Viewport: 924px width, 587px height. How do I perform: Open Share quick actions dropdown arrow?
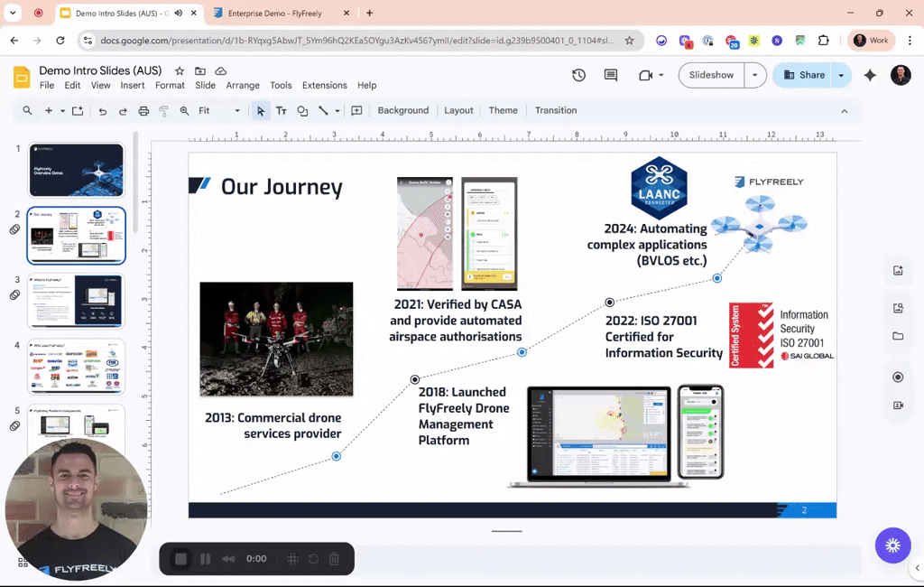coord(841,75)
